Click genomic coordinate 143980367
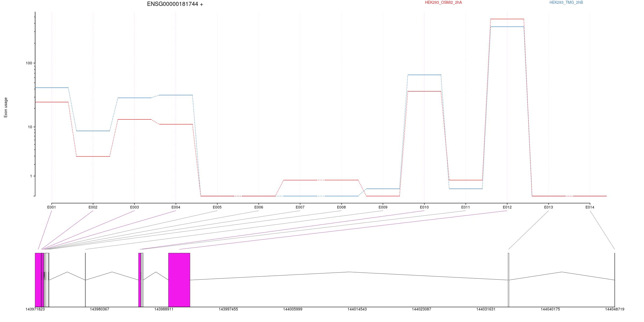The height and width of the screenshot is (322, 644). [100, 309]
